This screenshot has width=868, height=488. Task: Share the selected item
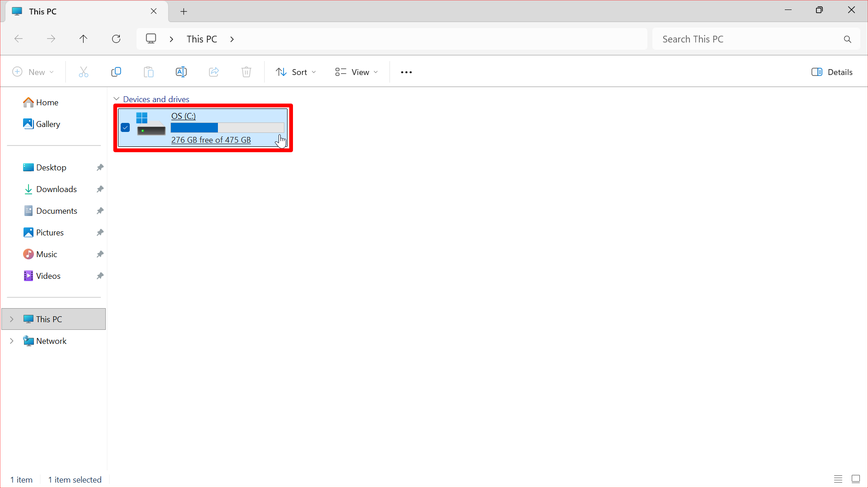214,72
